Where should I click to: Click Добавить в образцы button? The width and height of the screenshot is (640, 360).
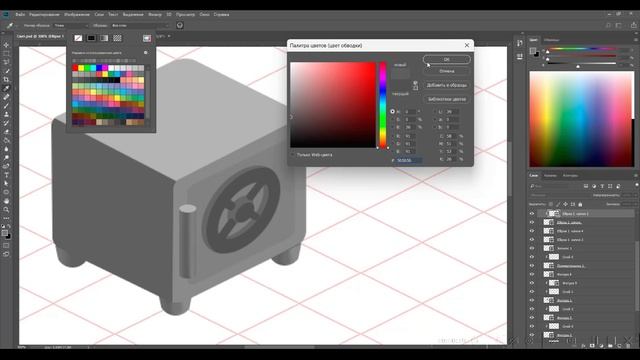447,85
